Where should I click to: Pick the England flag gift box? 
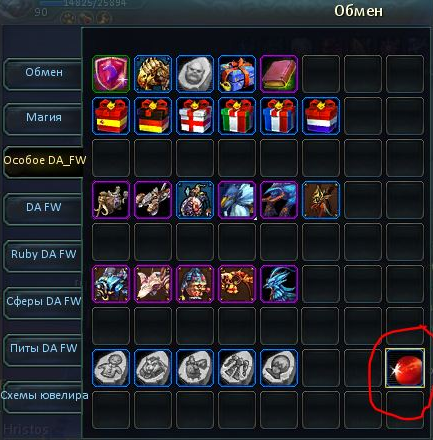coord(195,116)
